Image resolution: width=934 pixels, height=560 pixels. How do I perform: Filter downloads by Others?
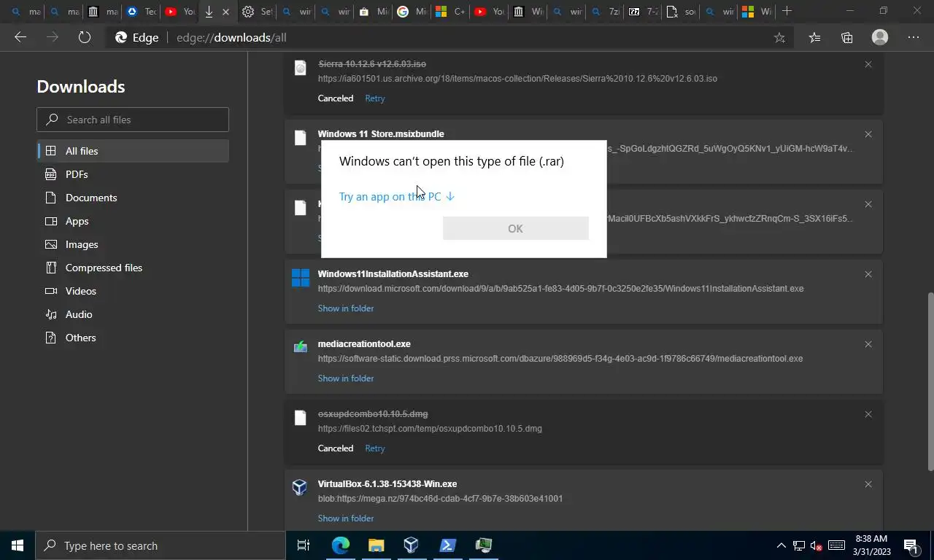click(133, 338)
